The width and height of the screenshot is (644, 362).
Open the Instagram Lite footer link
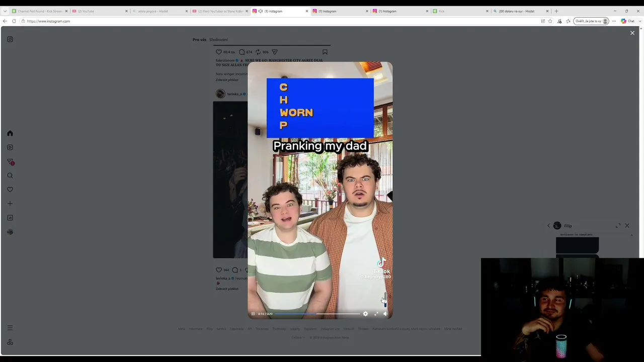coord(330,329)
